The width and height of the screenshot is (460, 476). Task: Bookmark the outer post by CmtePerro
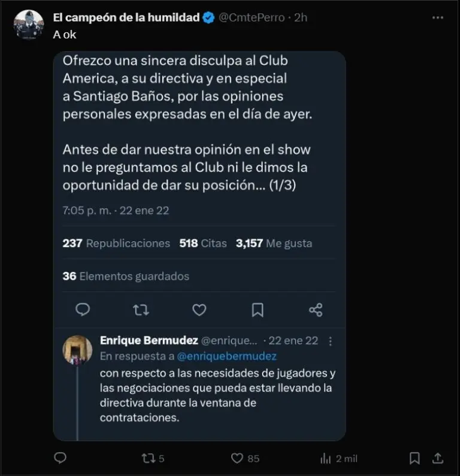click(414, 458)
